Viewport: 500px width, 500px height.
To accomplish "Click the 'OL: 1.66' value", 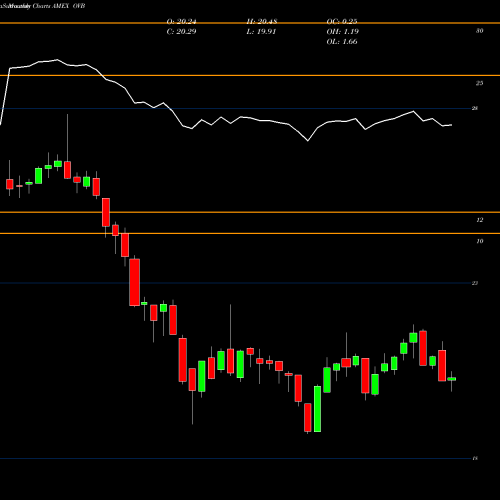I will [x=342, y=42].
